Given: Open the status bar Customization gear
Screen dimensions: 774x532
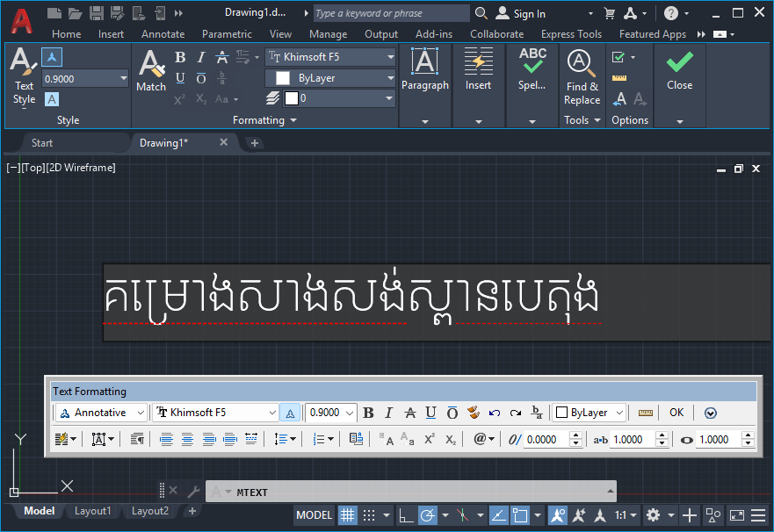Looking at the screenshot, I should point(652,515).
